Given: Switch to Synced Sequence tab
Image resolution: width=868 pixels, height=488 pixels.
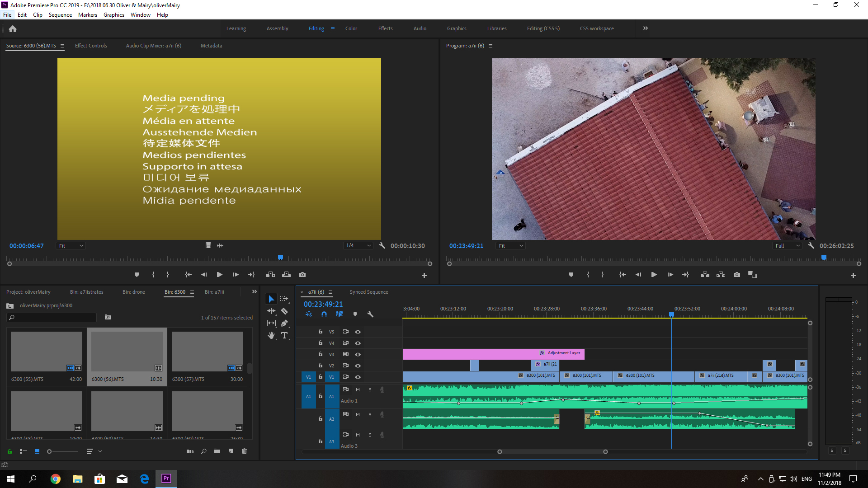Looking at the screenshot, I should [369, 292].
